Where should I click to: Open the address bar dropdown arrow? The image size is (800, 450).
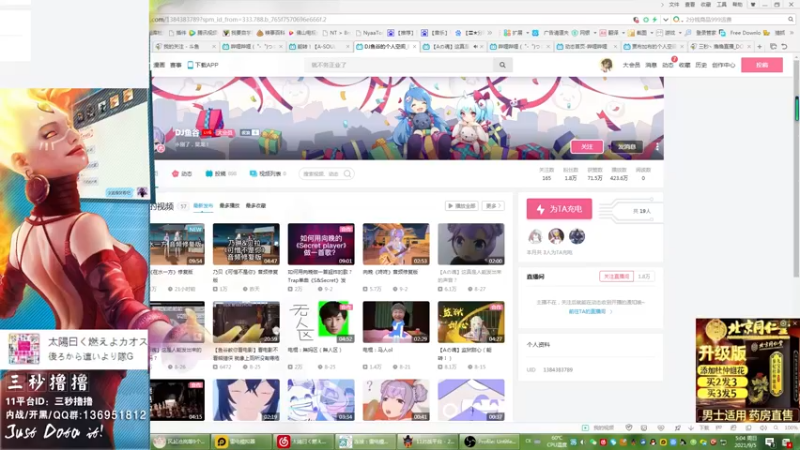point(665,19)
